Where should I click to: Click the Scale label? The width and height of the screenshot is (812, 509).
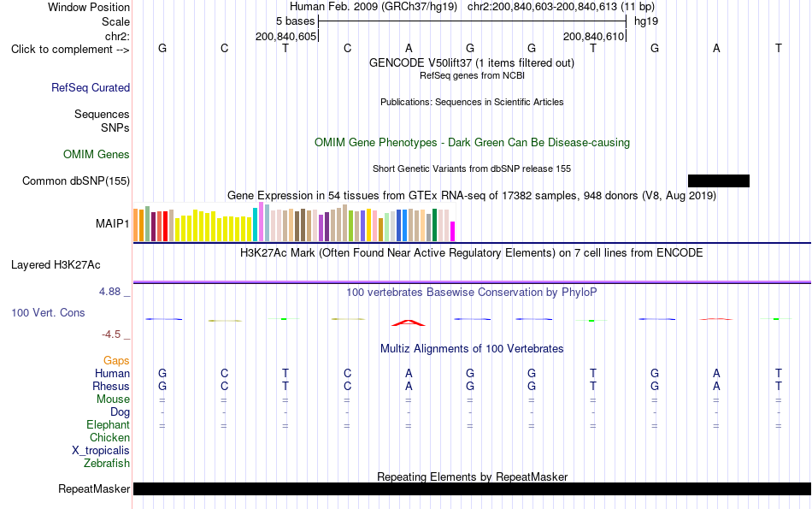pos(116,21)
